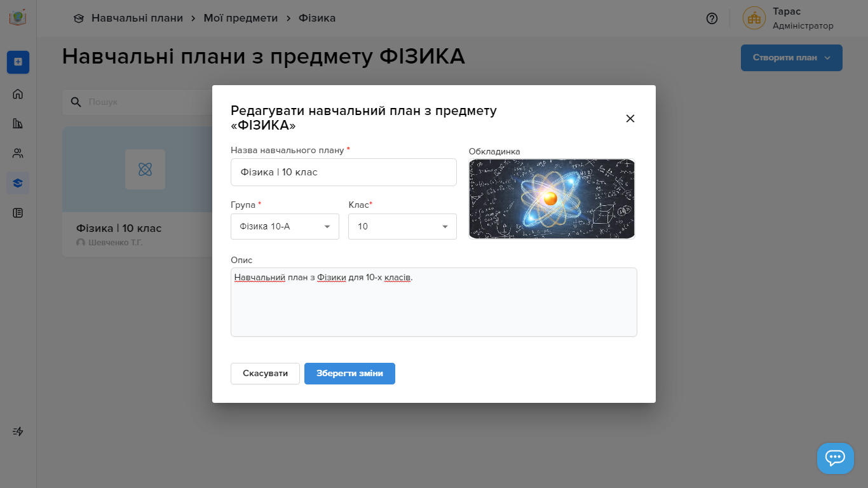Click Скасувати button
Viewport: 868px width, 488px height.
[265, 374]
